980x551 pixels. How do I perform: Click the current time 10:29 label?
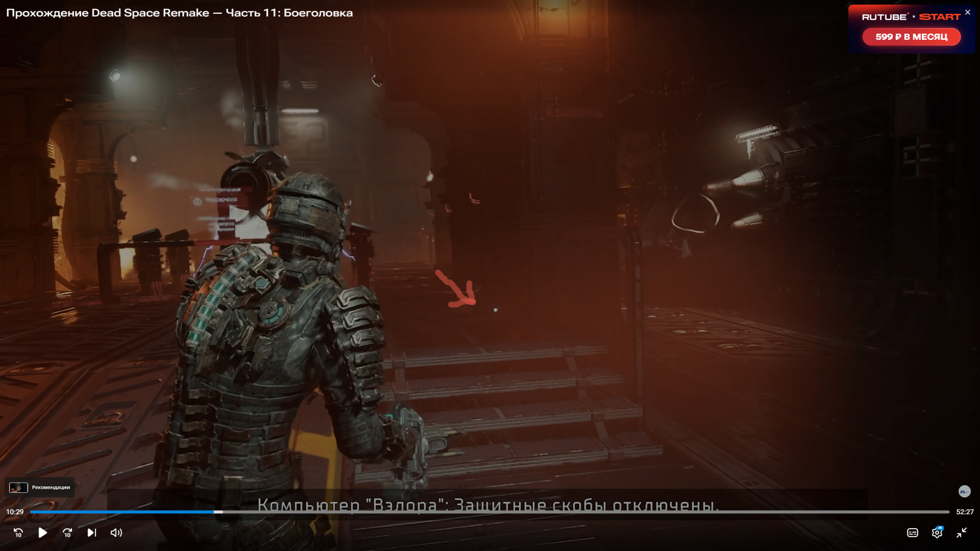tap(15, 512)
